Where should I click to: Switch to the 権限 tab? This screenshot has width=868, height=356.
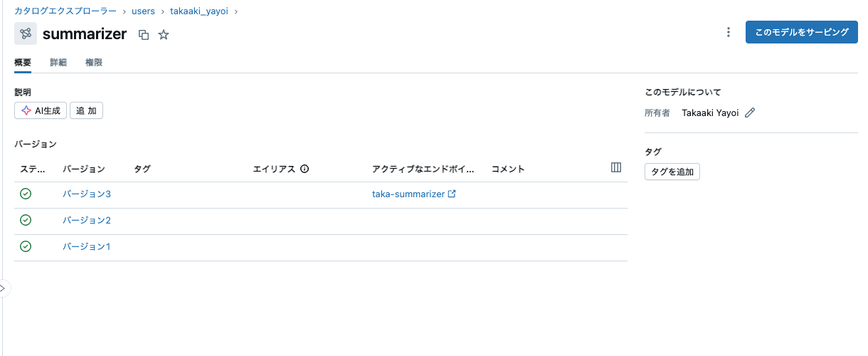(x=94, y=63)
